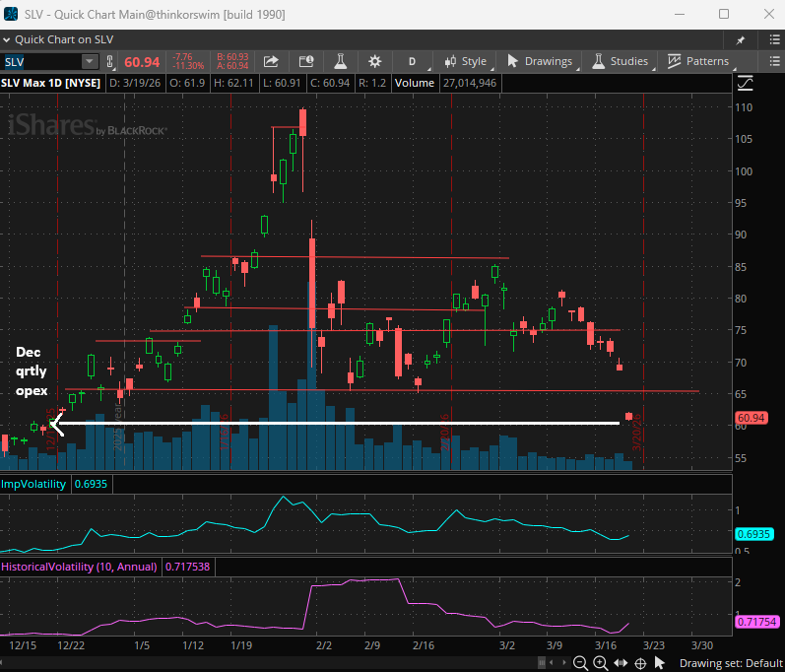This screenshot has height=672, width=785.
Task: Minimize the thinkorswim window
Action: [x=679, y=14]
